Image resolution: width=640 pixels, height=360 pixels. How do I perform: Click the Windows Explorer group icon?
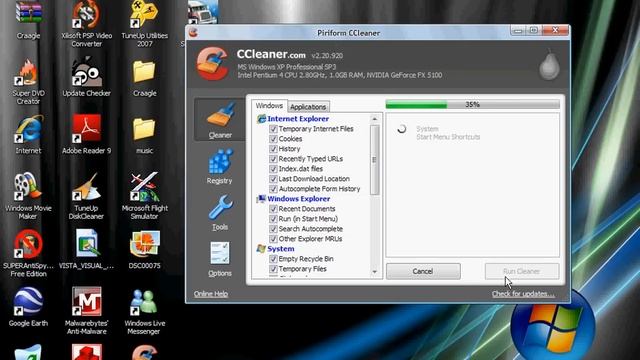261,199
